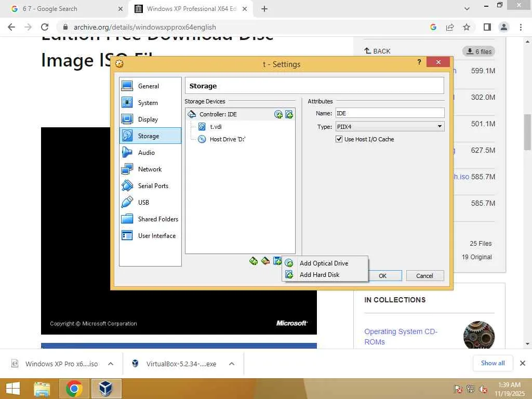Choose Add Hard Disk menu entry
This screenshot has height=399, width=532.
pos(325,275)
